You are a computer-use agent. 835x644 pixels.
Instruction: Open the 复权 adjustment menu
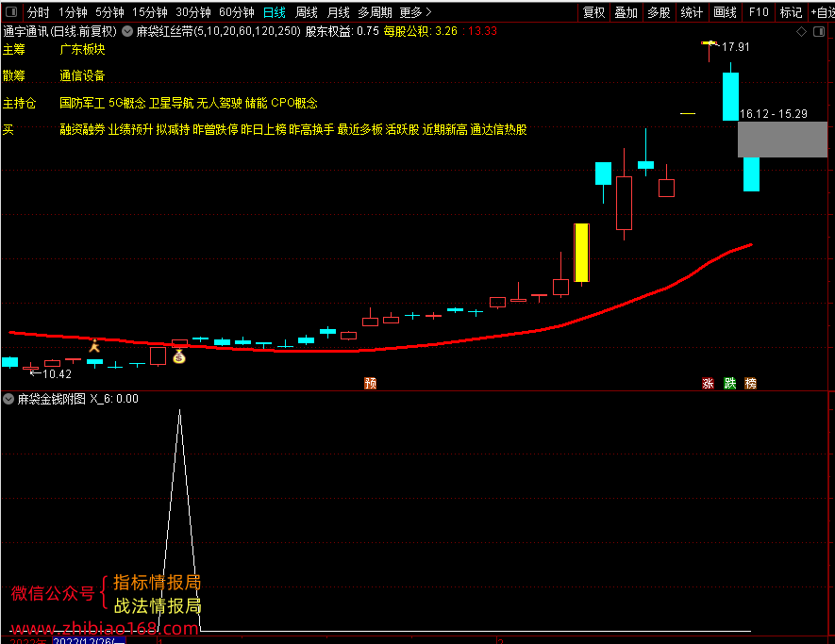point(593,12)
